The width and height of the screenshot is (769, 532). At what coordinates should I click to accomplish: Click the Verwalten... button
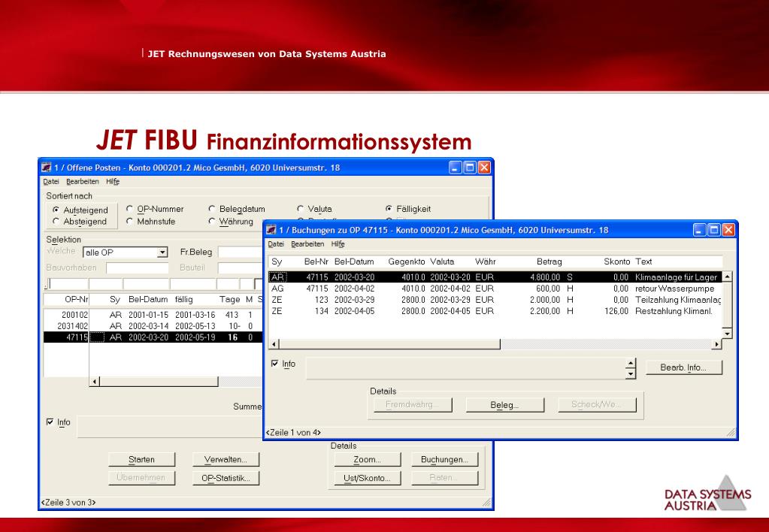tap(226, 459)
